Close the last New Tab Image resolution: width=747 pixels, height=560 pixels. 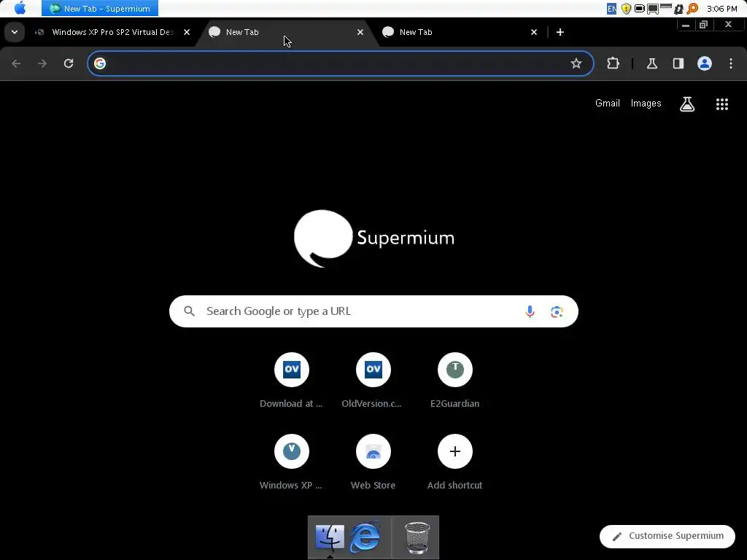coord(534,32)
